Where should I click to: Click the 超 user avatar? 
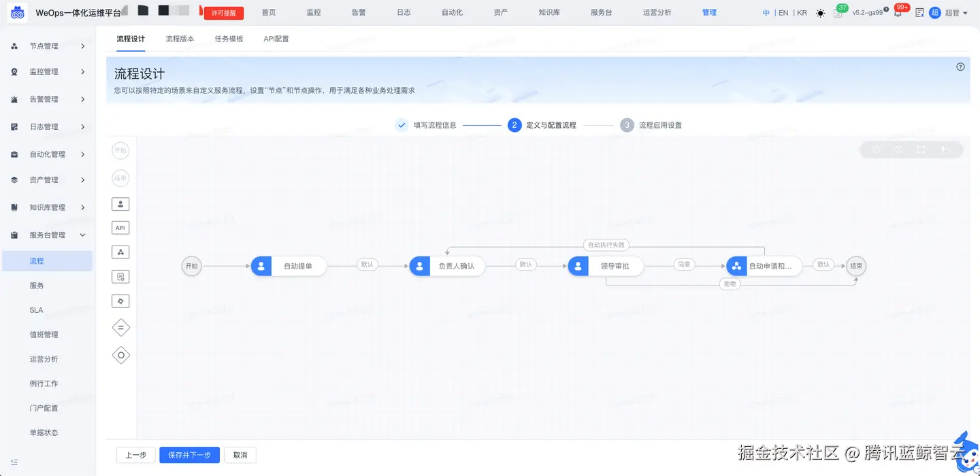click(935, 13)
